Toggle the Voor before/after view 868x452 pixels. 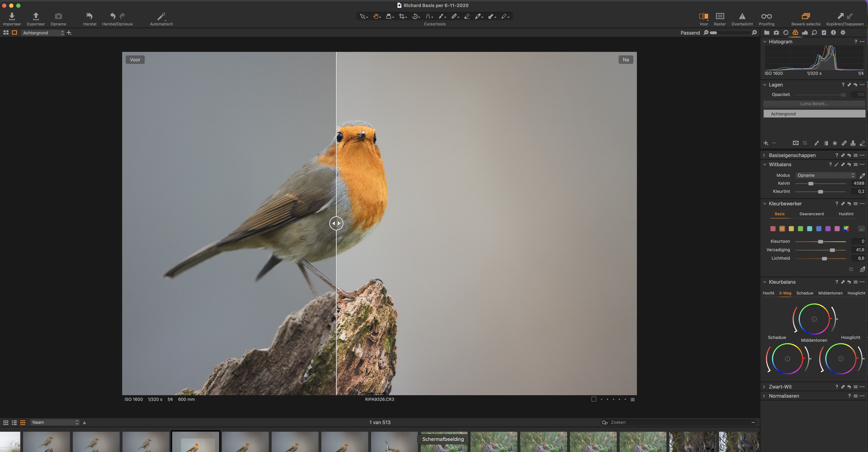[x=703, y=16]
